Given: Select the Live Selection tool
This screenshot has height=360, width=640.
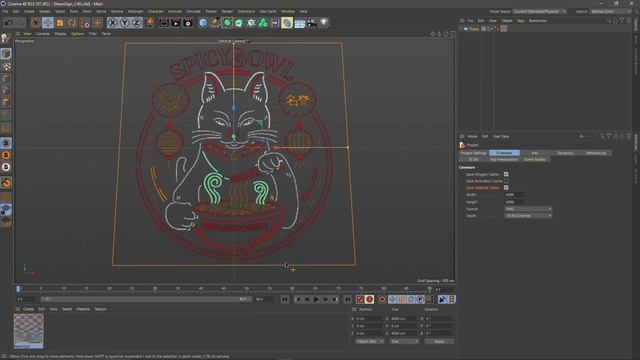Looking at the screenshot, I should click(x=36, y=23).
